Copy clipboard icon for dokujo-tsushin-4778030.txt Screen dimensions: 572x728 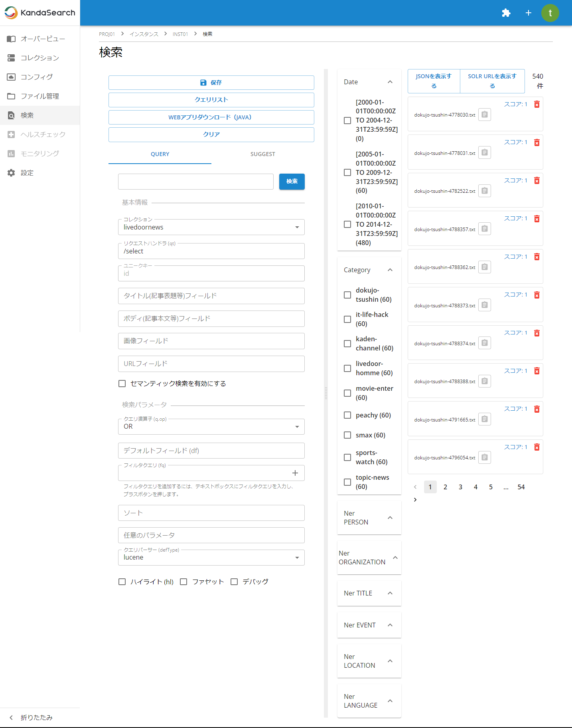(x=485, y=115)
